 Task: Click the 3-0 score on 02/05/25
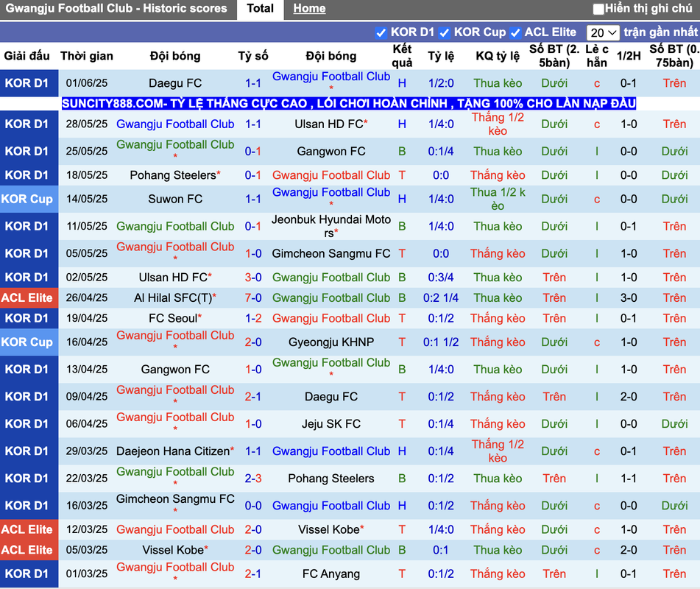[x=253, y=278]
